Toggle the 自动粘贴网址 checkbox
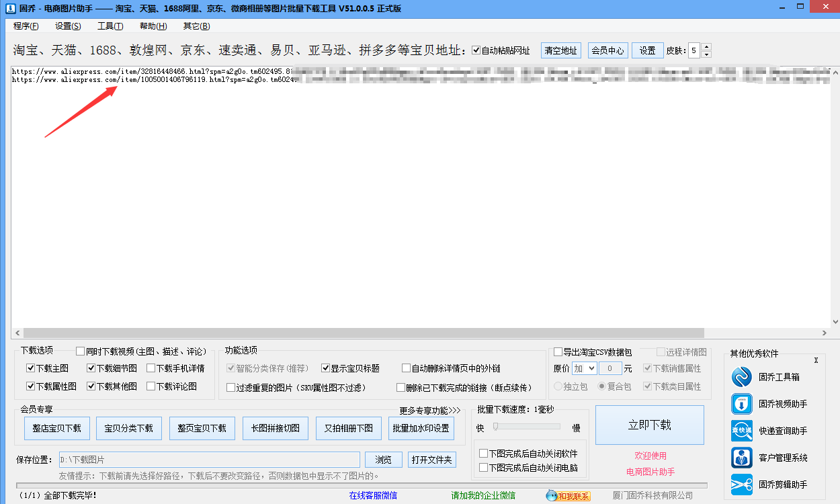This screenshot has width=840, height=504. coord(476,50)
